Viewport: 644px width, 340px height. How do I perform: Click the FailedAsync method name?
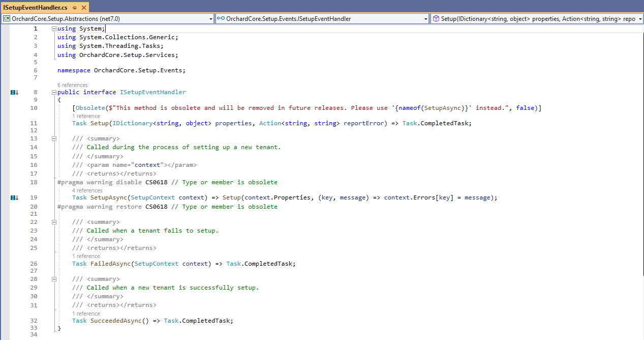(110, 264)
